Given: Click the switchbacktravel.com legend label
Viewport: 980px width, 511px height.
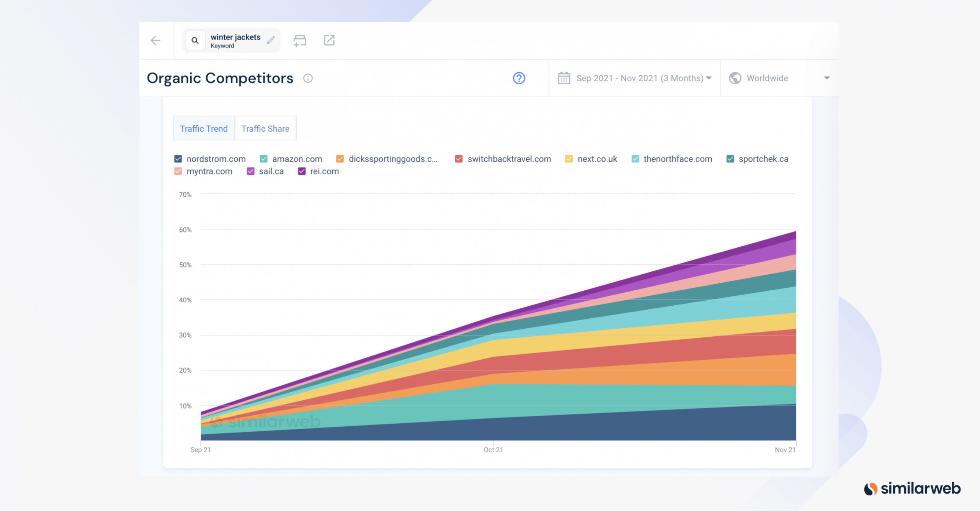Looking at the screenshot, I should [510, 158].
